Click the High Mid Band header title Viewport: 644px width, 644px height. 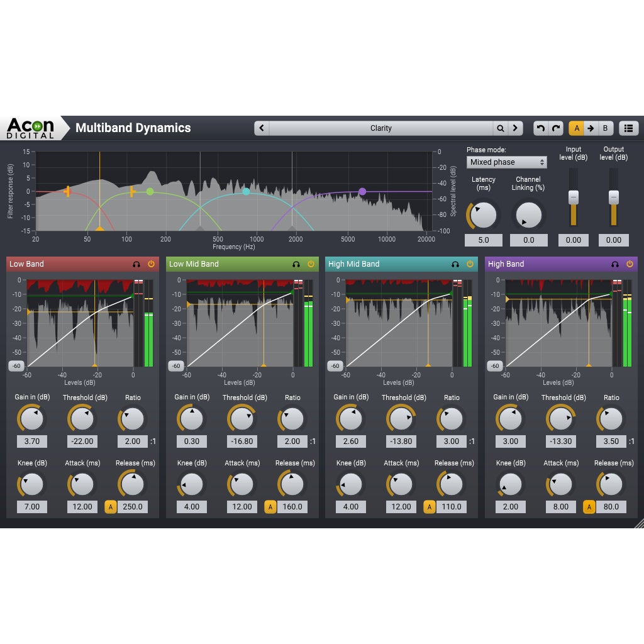coord(353,264)
